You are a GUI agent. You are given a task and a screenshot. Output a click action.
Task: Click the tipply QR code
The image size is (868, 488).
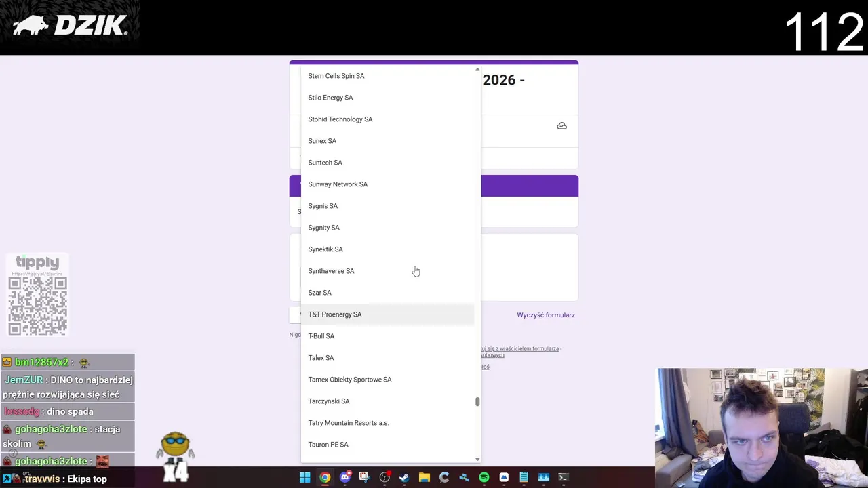pyautogui.click(x=37, y=306)
